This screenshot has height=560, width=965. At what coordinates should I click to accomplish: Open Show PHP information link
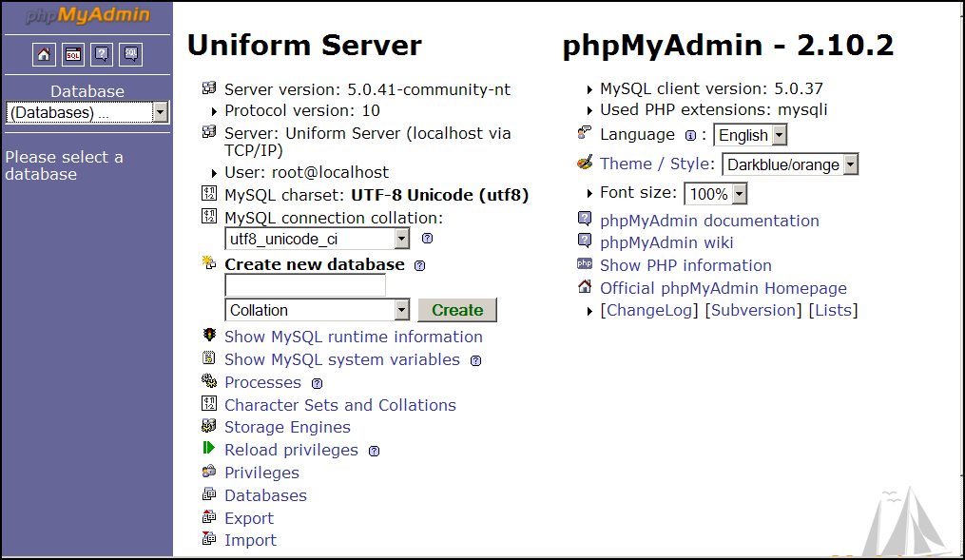[x=685, y=265]
